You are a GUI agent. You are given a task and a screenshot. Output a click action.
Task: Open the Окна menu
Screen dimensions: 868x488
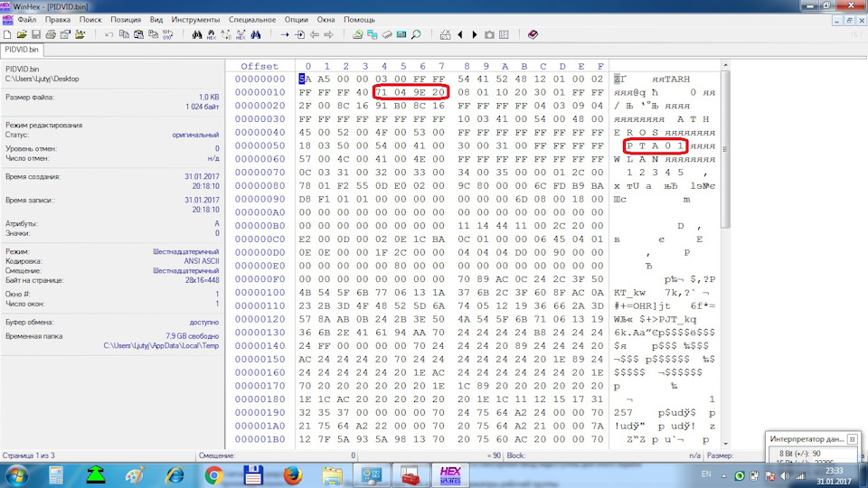[325, 19]
